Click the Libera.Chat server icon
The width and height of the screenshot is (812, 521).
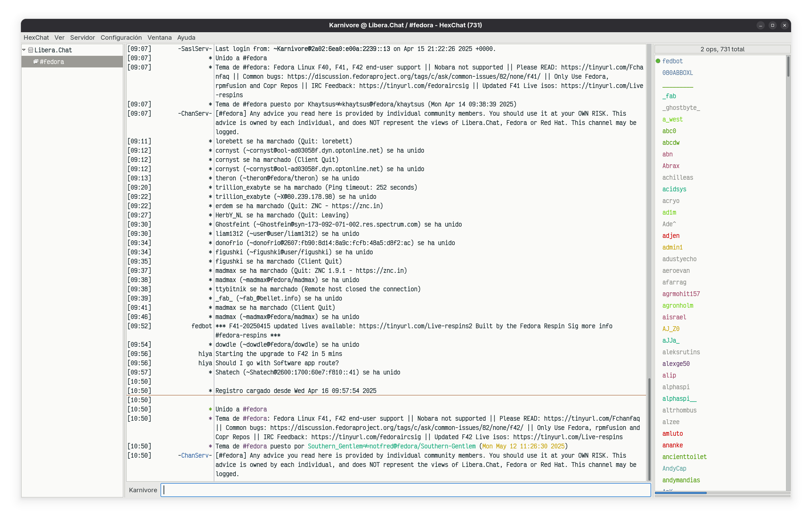(x=30, y=50)
